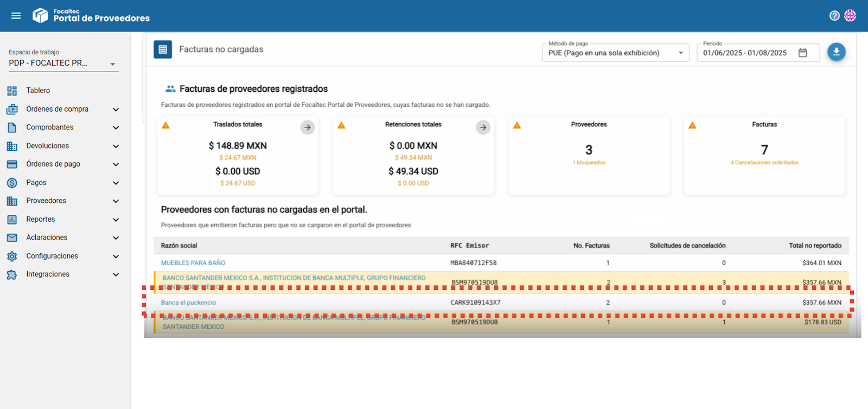868x409 pixels.
Task: Click the Órdenes de pago card icon
Action: pyautogui.click(x=12, y=164)
